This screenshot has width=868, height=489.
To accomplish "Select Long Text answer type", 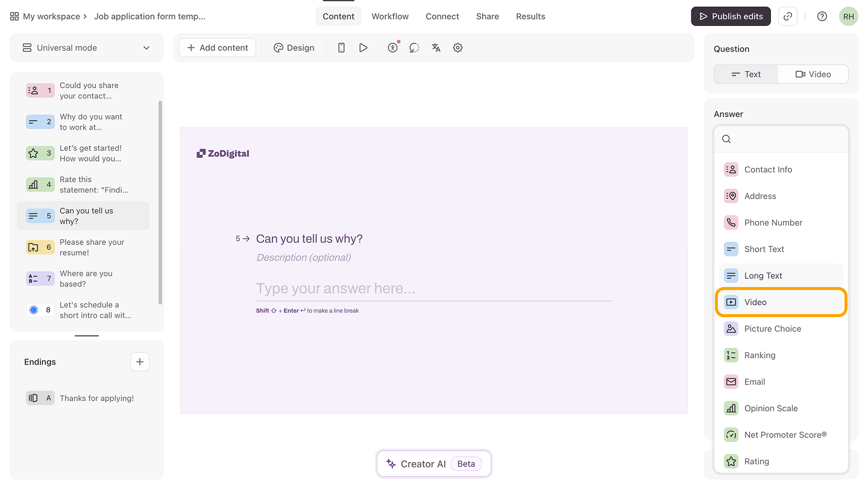I will point(781,276).
